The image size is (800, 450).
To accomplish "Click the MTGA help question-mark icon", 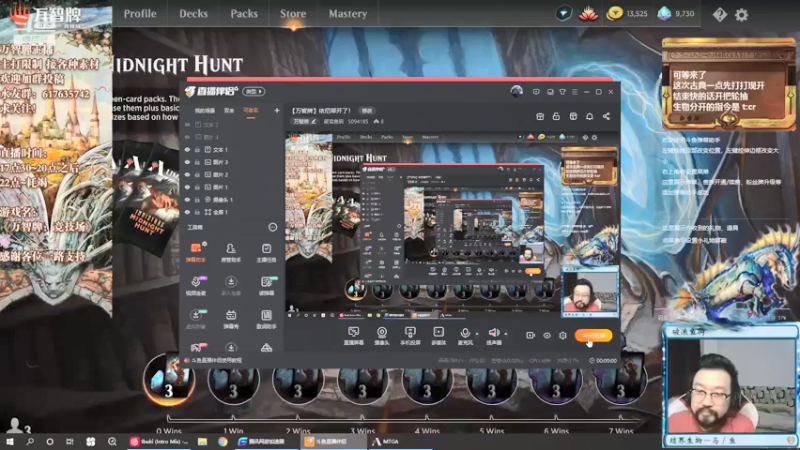I will pyautogui.click(x=719, y=15).
